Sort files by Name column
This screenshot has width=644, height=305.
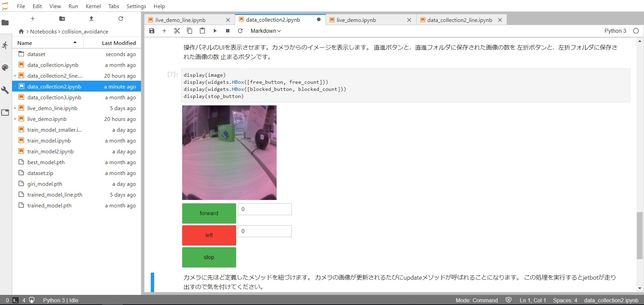48,43
